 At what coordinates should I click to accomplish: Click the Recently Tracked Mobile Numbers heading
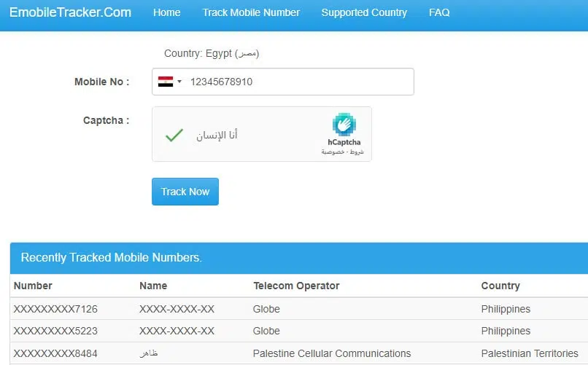click(112, 258)
